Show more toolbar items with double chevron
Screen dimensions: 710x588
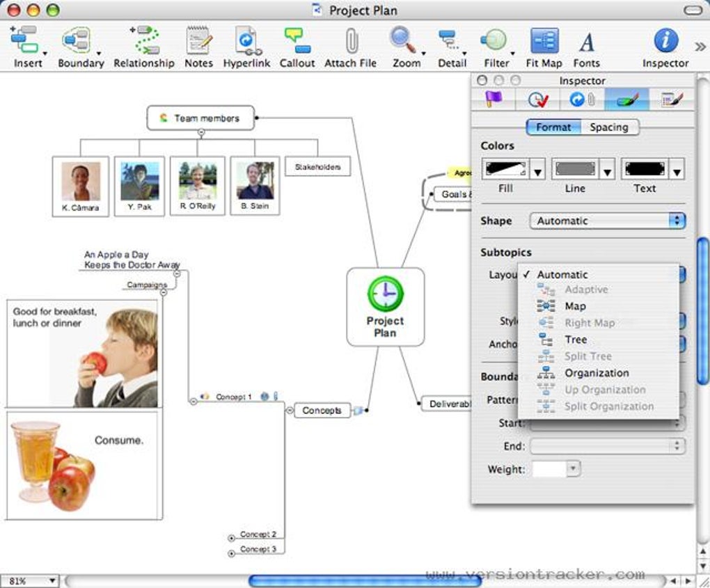[x=700, y=46]
